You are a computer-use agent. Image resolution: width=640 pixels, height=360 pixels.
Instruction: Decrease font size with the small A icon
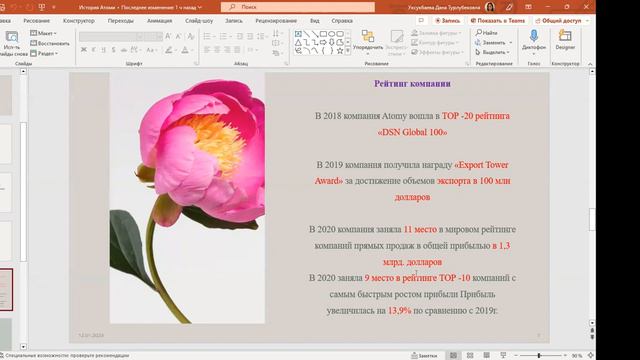click(x=178, y=36)
